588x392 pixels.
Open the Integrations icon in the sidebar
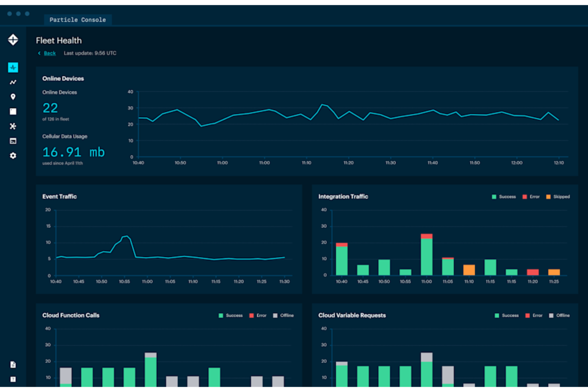pyautogui.click(x=13, y=126)
